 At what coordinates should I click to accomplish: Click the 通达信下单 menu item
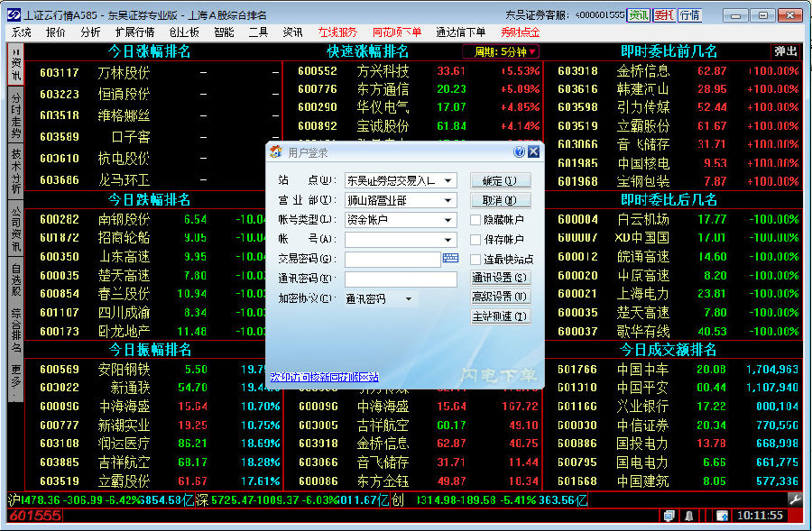click(x=460, y=32)
